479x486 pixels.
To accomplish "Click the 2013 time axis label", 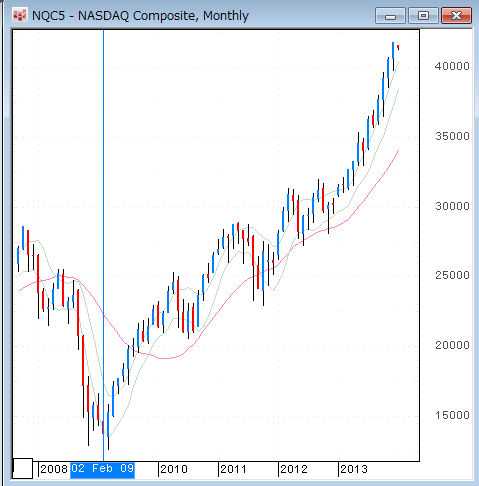I will [x=354, y=469].
